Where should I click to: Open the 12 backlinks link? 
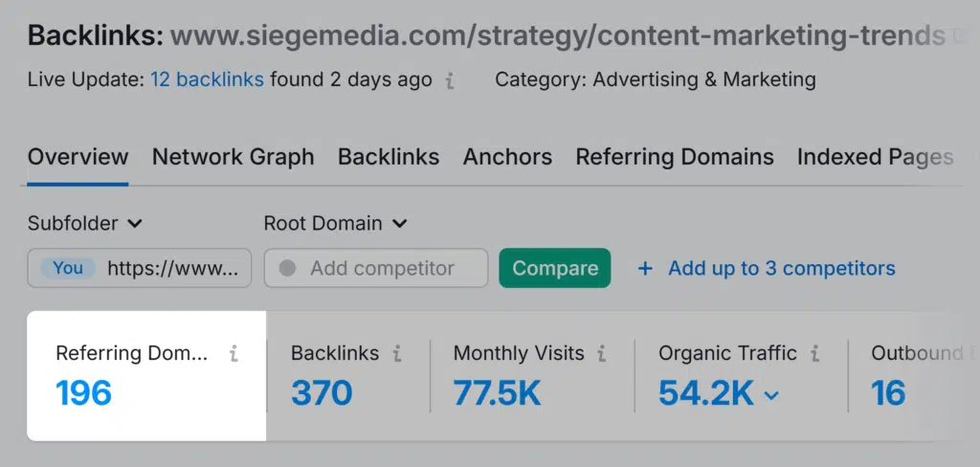pyautogui.click(x=207, y=79)
